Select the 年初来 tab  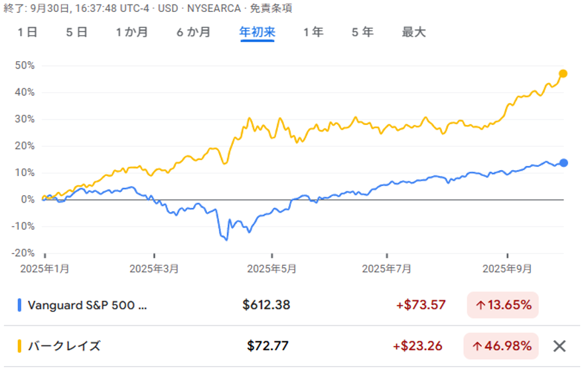[x=257, y=32]
